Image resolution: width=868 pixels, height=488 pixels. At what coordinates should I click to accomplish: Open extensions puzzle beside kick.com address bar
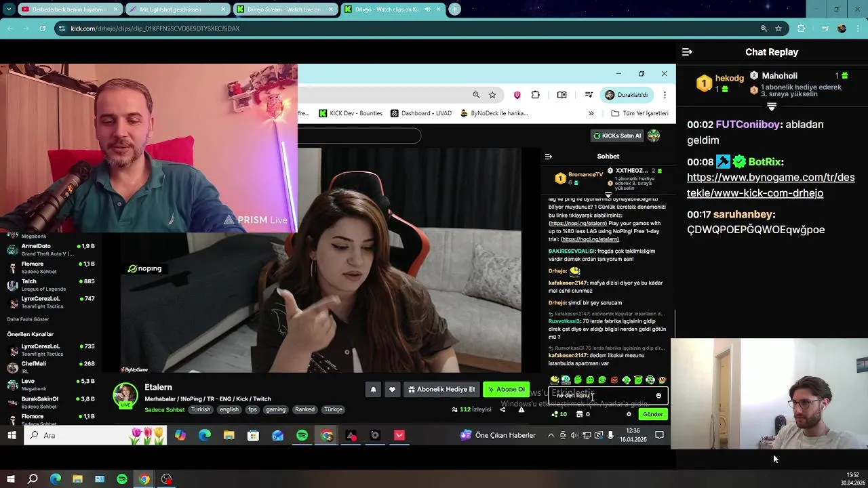click(802, 28)
